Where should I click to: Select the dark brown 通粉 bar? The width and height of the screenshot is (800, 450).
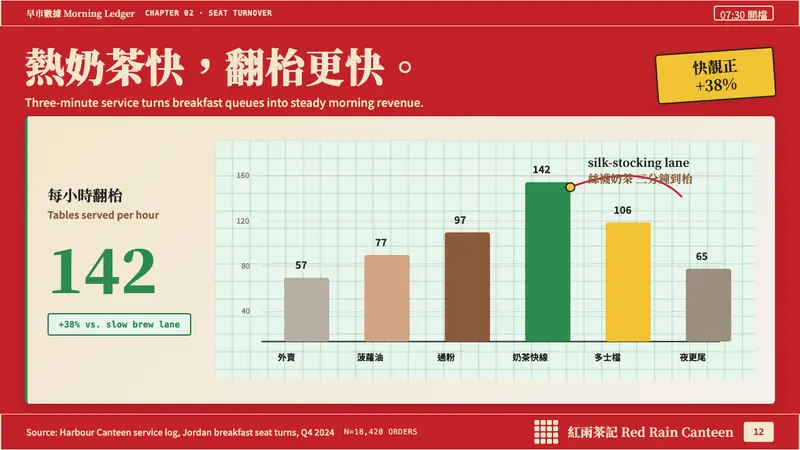click(x=467, y=287)
